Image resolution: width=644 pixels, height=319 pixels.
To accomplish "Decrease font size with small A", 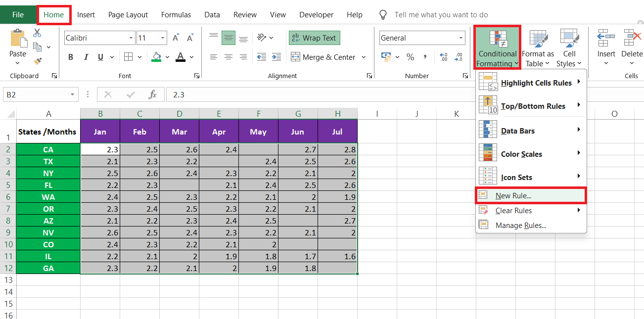I will click(x=189, y=38).
